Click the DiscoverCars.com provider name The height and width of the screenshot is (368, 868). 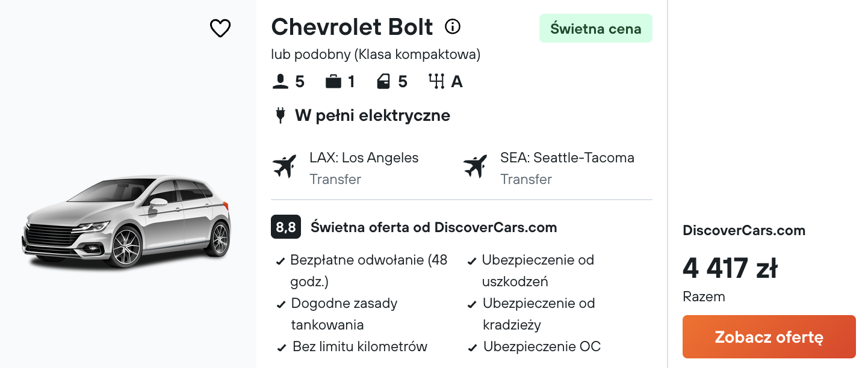coord(744,230)
